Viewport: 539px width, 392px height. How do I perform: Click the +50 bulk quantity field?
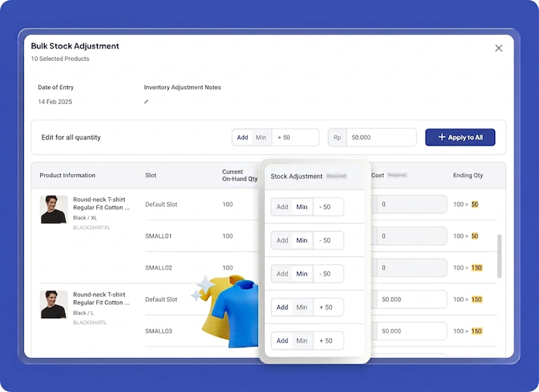(295, 137)
